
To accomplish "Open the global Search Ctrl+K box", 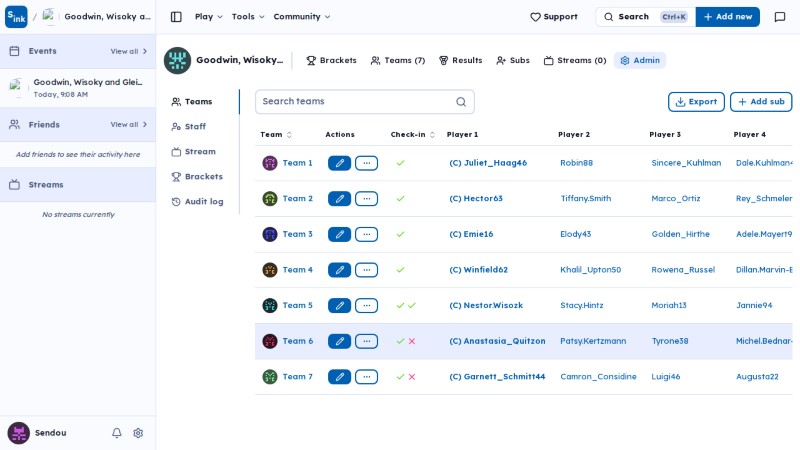I will coord(645,17).
